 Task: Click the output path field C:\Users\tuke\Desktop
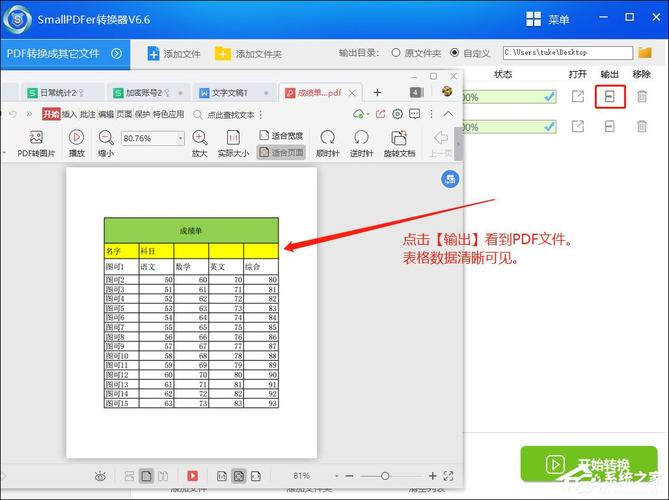[568, 53]
